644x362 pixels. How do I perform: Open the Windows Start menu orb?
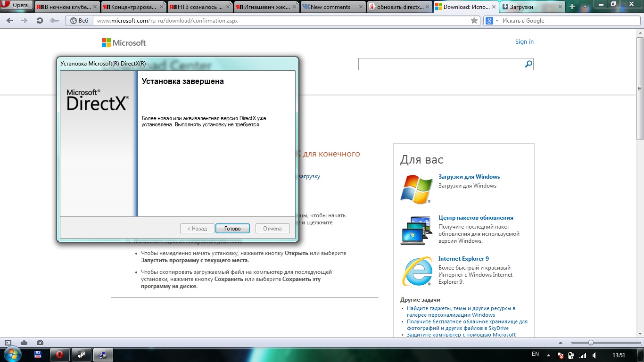12,354
